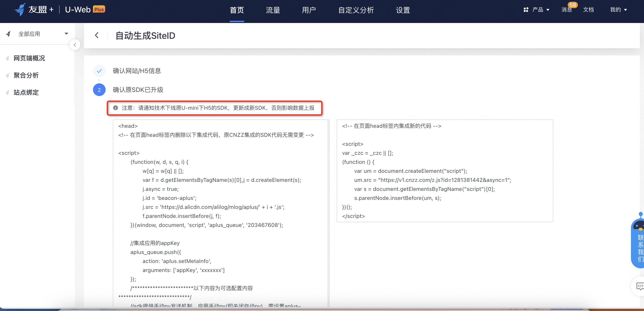Open 站点绑定 in the sidebar
This screenshot has width=644, height=311.
tap(26, 93)
